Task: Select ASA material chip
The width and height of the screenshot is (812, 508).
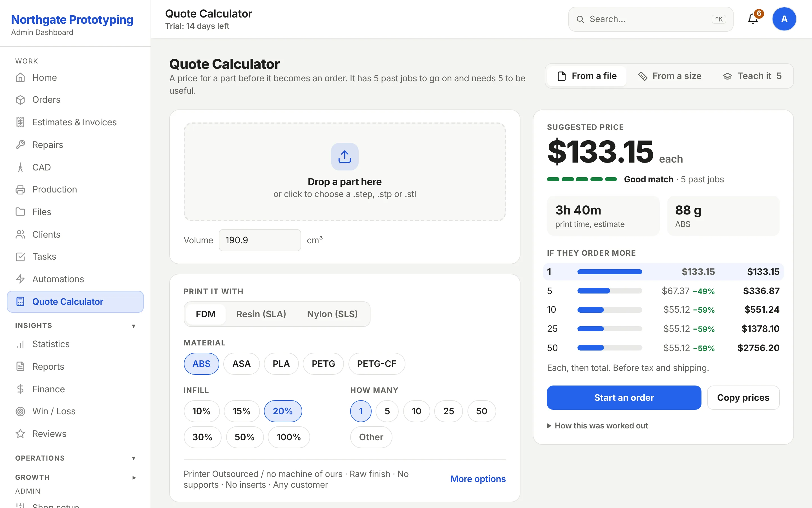Action: pyautogui.click(x=242, y=364)
